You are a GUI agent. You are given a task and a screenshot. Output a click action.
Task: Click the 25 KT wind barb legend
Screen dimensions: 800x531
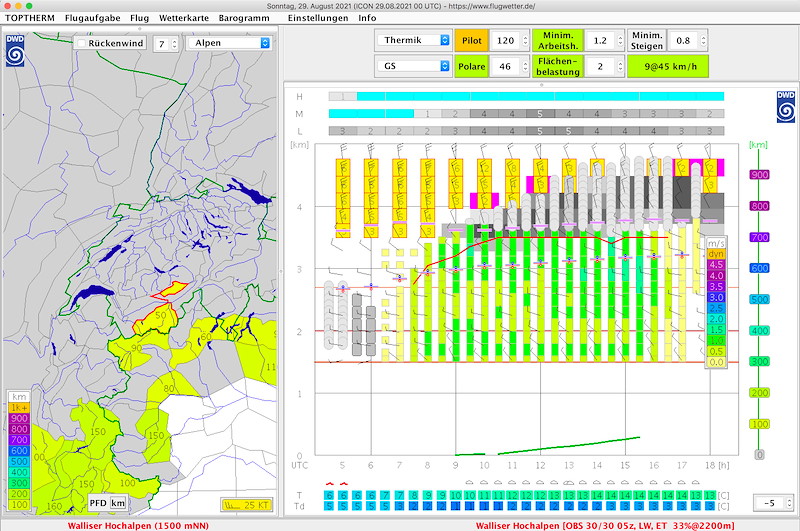246,505
